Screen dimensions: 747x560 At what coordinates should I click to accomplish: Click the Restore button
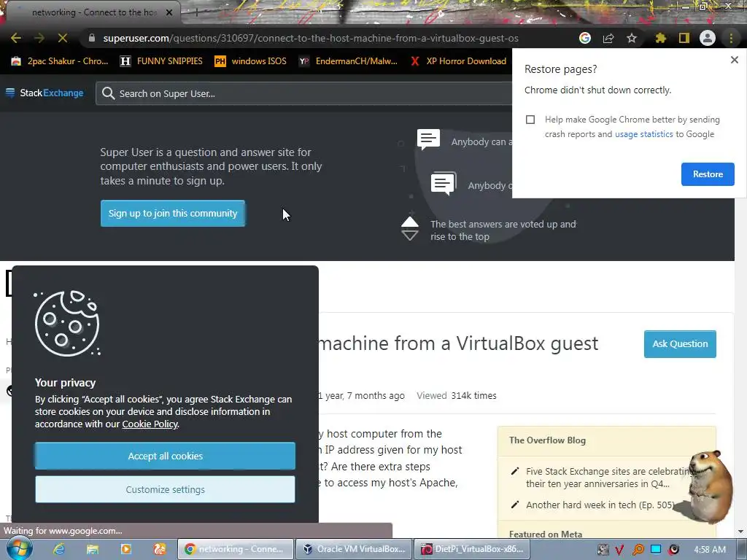pyautogui.click(x=708, y=174)
